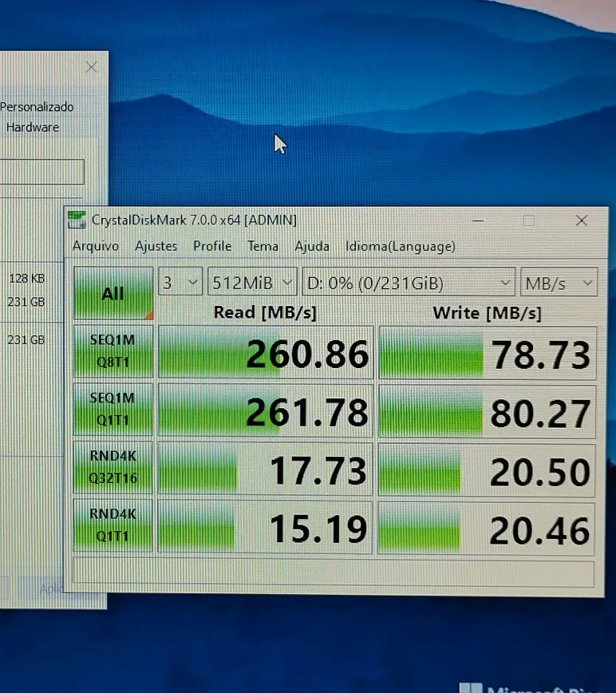
Task: Click the empty comment field below results
Action: 333,573
